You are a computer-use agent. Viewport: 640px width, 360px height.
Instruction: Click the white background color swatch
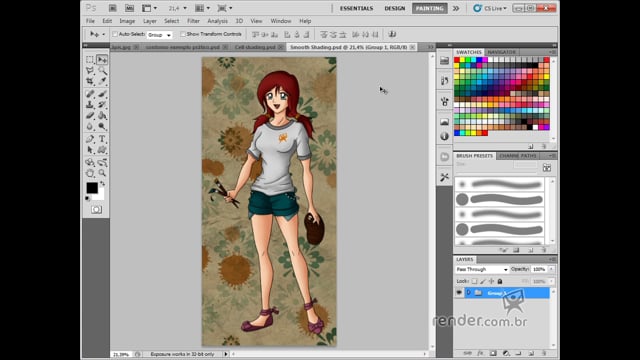click(100, 196)
